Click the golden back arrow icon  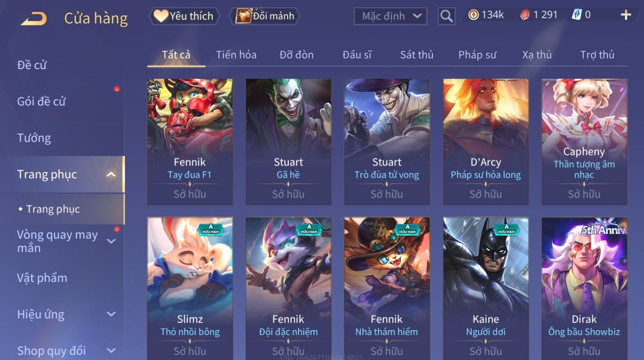click(34, 19)
